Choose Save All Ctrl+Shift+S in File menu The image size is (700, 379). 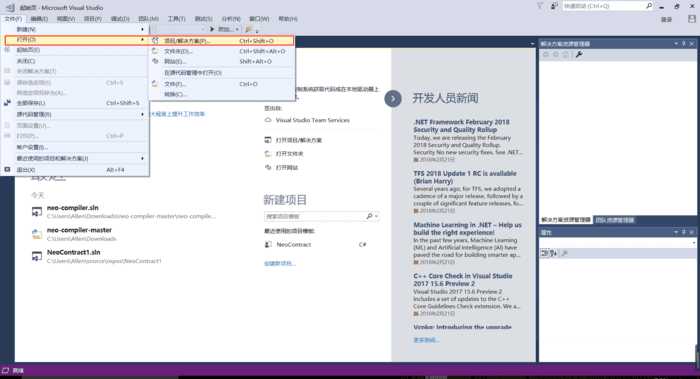click(x=75, y=103)
